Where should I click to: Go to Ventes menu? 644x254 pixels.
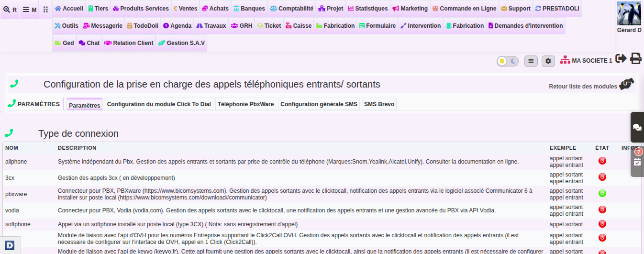pos(185,9)
